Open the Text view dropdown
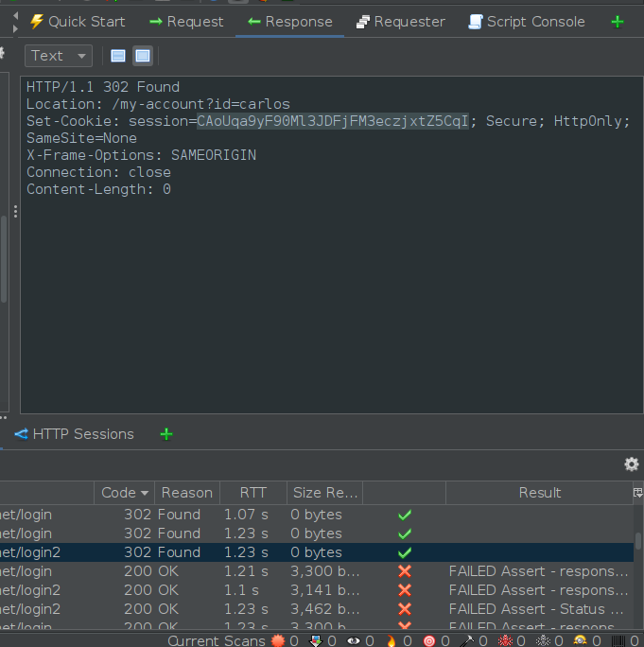This screenshot has height=647, width=644. [59, 56]
